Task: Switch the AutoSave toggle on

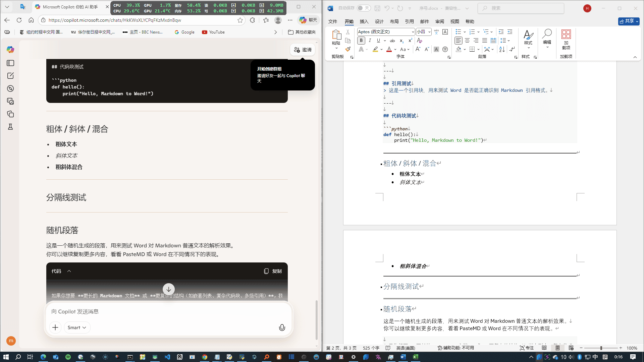Action: 363,8
